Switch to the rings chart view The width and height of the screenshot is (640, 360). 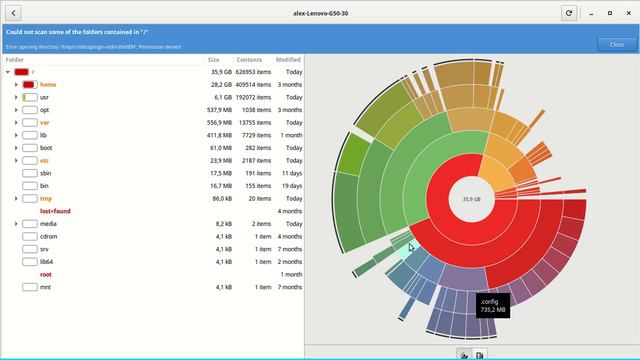pos(464,356)
